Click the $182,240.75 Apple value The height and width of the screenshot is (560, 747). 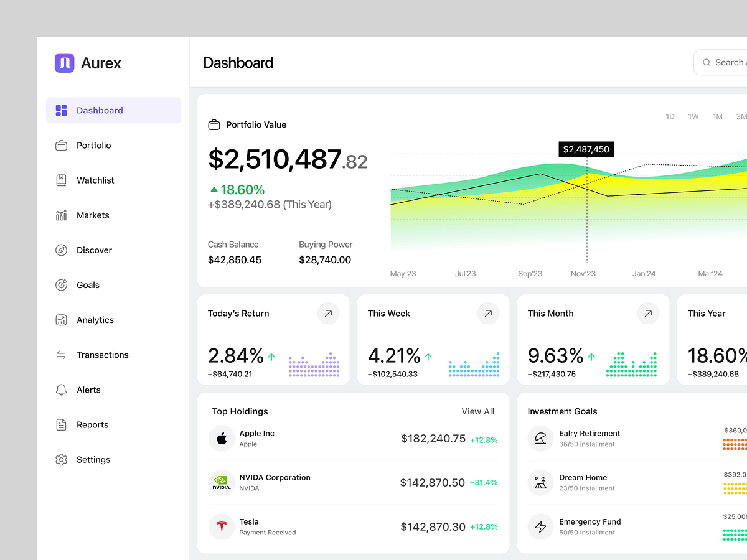(433, 439)
